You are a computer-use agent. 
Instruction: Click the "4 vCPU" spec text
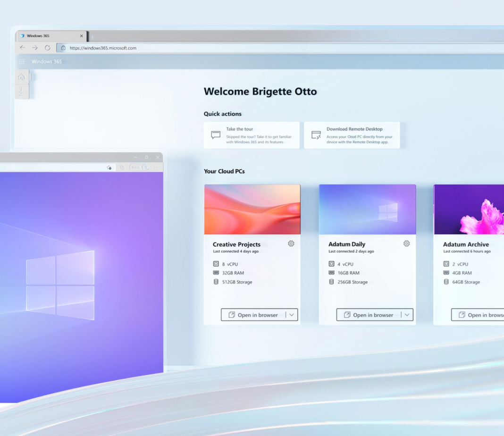coord(345,264)
